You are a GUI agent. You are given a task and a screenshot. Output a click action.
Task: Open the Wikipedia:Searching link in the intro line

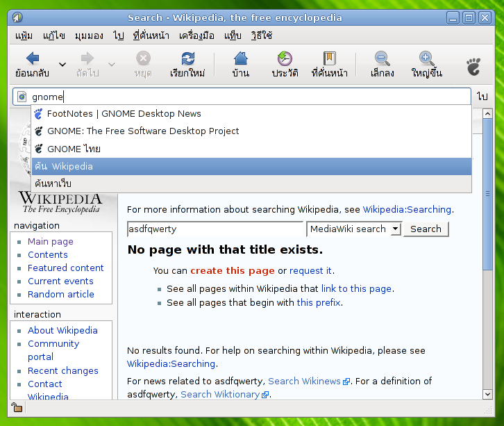[x=407, y=209]
